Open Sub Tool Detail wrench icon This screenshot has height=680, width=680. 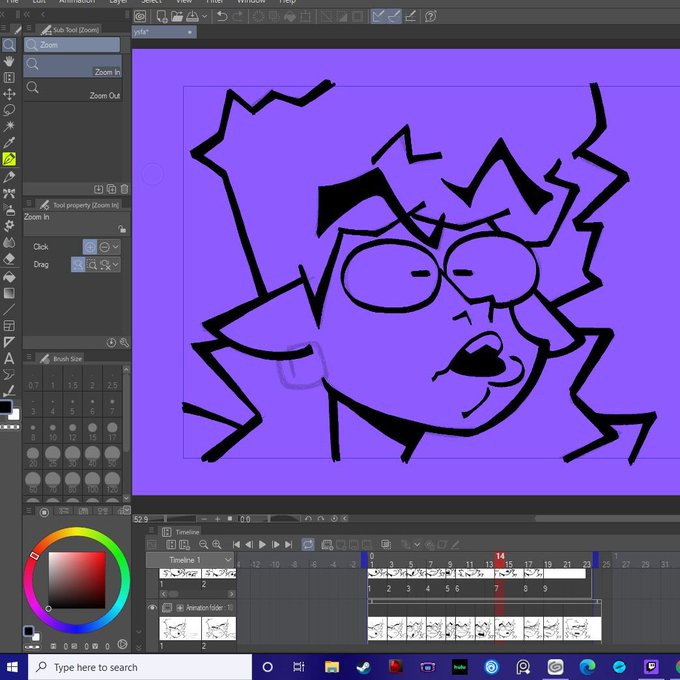124,343
